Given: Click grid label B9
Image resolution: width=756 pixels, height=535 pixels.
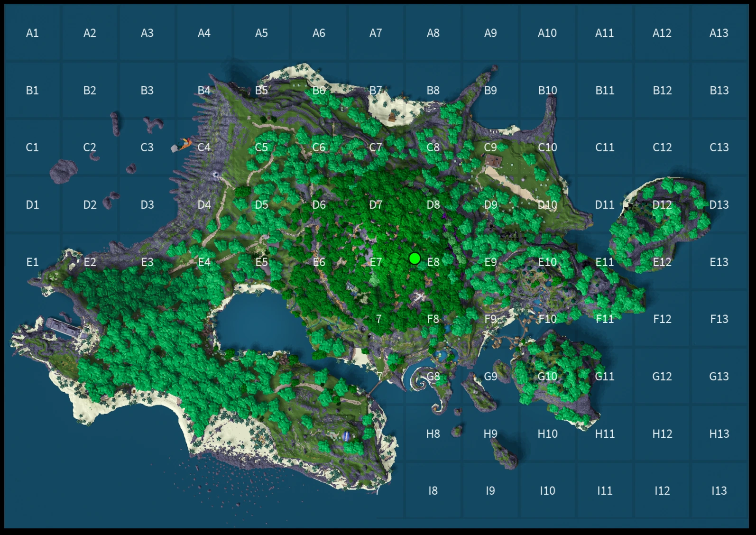Looking at the screenshot, I should [x=490, y=91].
